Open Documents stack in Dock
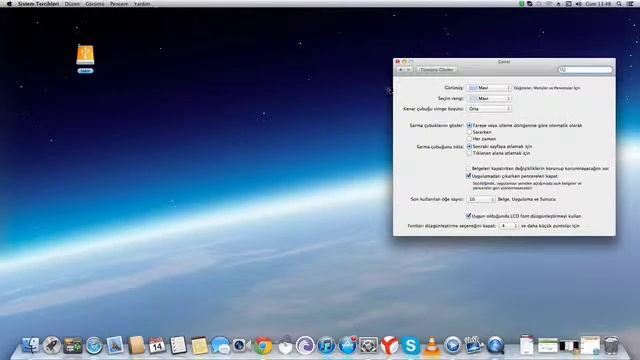640x360 pixels. point(527,345)
